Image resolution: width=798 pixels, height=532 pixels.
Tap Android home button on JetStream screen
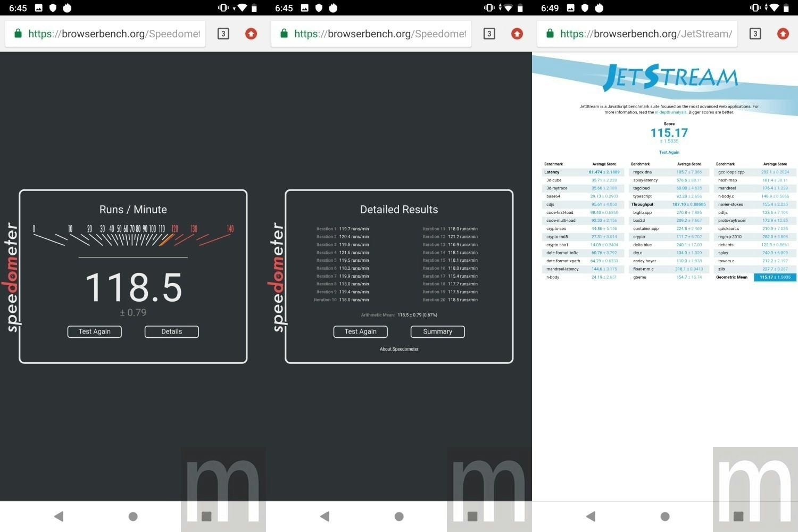point(665,516)
